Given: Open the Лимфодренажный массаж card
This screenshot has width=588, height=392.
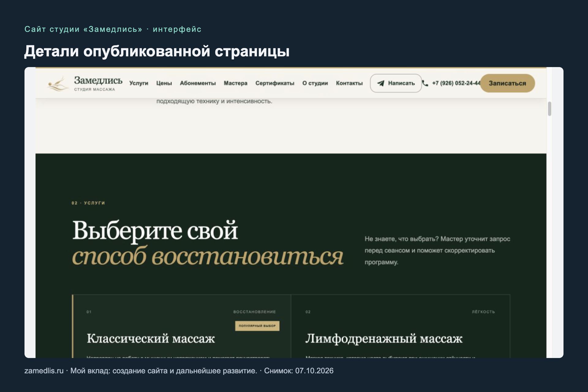Looking at the screenshot, I should click(401, 326).
